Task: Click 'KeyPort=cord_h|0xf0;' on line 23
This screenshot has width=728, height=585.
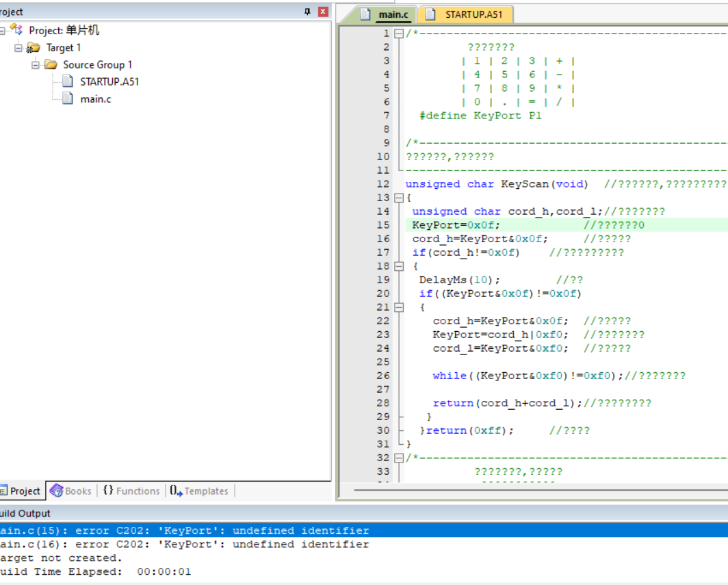Action: pyautogui.click(x=501, y=335)
